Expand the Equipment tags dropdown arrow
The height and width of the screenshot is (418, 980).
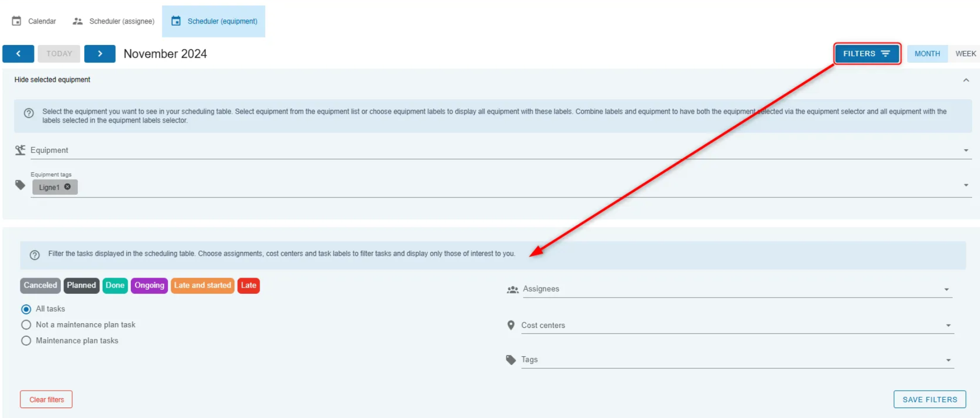tap(966, 185)
